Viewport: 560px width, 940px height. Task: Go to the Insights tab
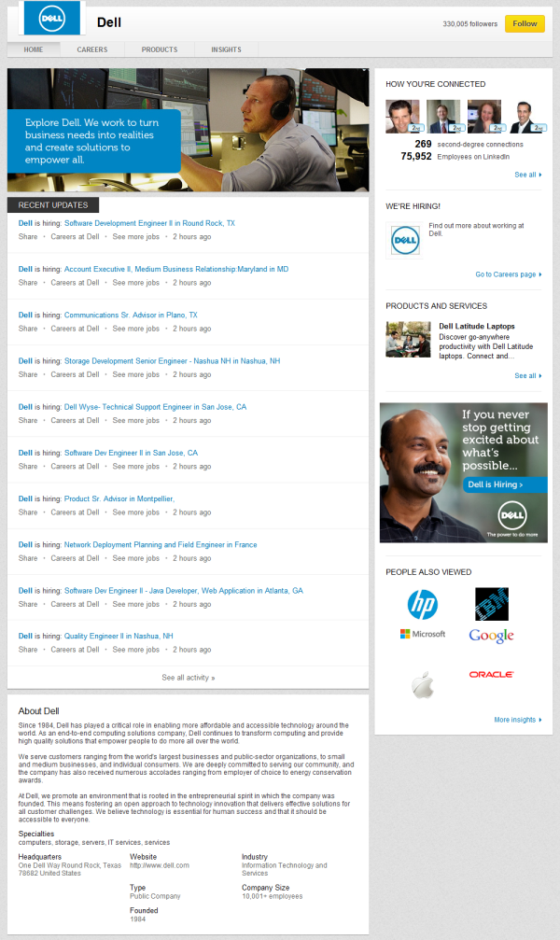(226, 49)
